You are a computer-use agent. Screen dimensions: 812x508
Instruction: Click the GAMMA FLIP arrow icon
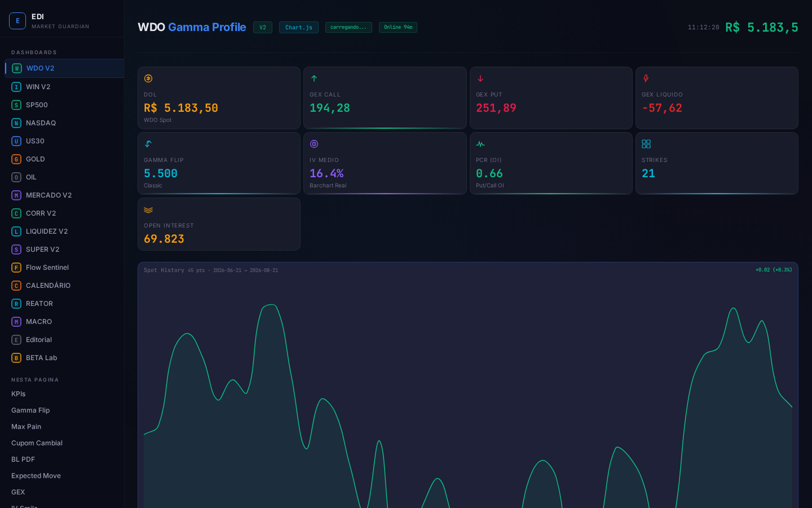[x=148, y=144]
